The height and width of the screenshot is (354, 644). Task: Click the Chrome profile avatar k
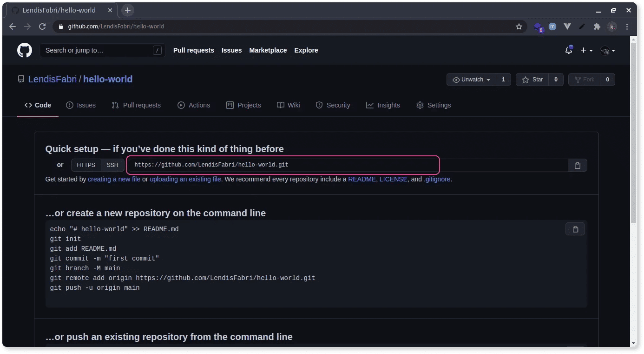pos(612,27)
